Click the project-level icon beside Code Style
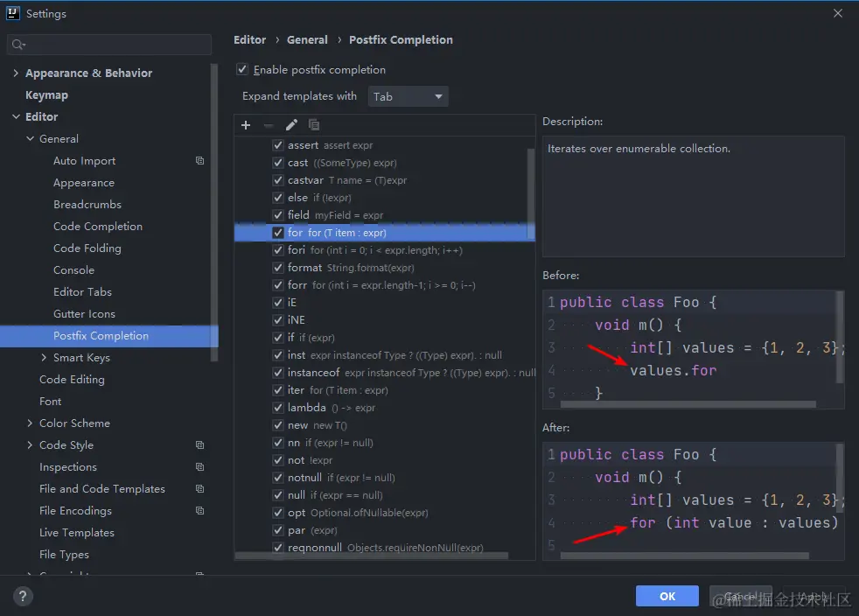Image resolution: width=859 pixels, height=616 pixels. tap(200, 445)
